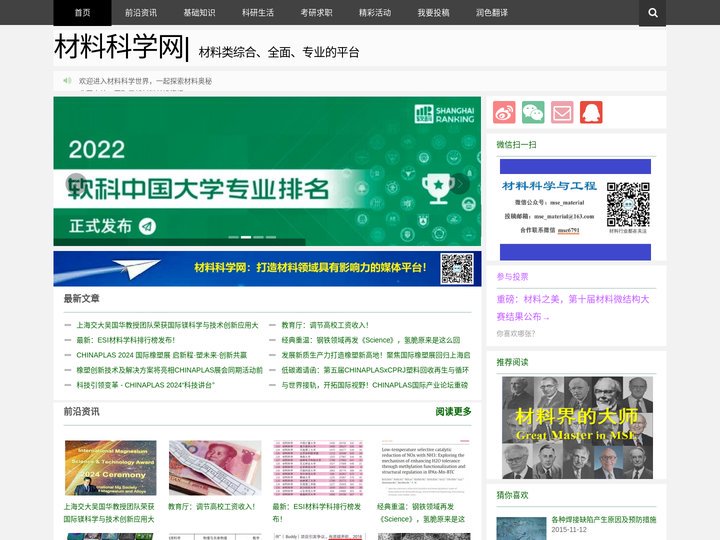This screenshot has height=540, width=720.
Task: Click the email envelope icon
Action: pyautogui.click(x=562, y=112)
